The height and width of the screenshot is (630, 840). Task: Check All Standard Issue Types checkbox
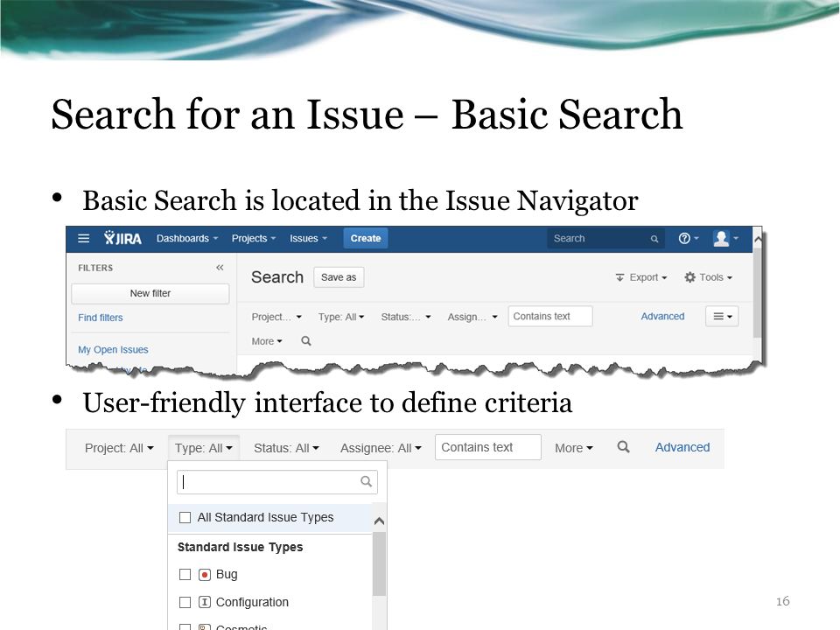185,517
